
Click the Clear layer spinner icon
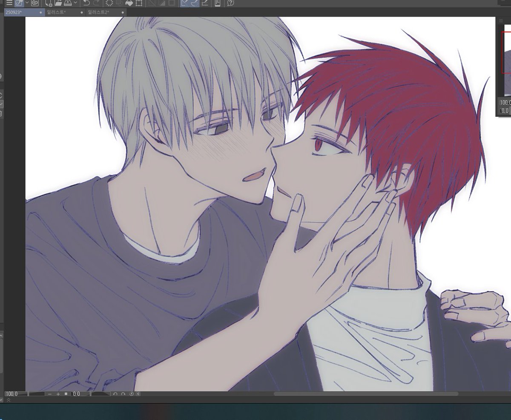click(x=109, y=3)
